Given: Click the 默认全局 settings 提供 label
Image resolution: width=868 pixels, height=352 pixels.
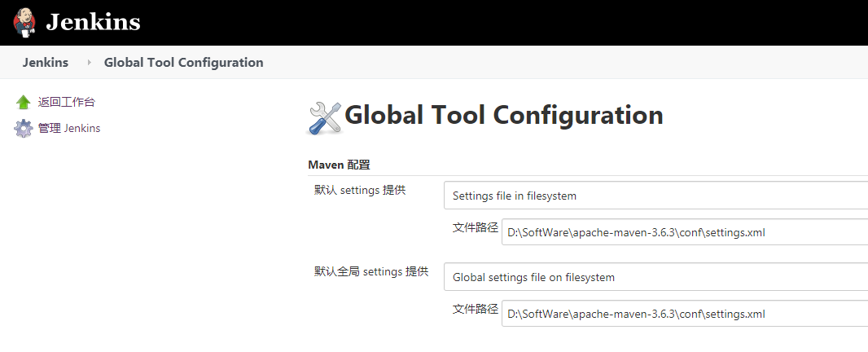Looking at the screenshot, I should coord(371,272).
